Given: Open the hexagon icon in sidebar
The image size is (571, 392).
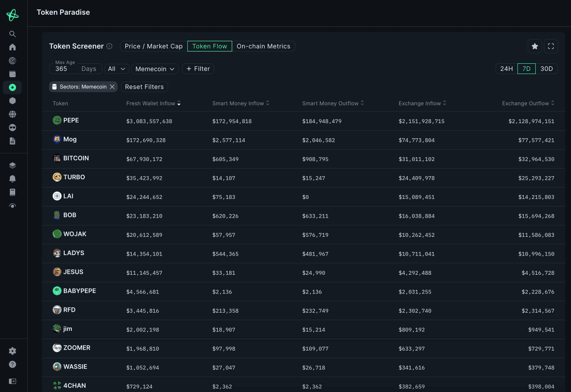Looking at the screenshot, I should click(12, 101).
